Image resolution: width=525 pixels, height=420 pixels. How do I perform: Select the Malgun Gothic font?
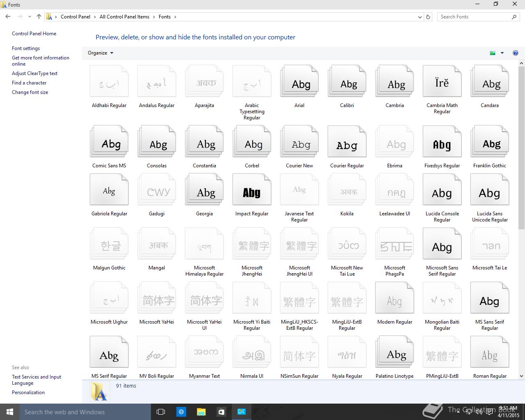[109, 244]
